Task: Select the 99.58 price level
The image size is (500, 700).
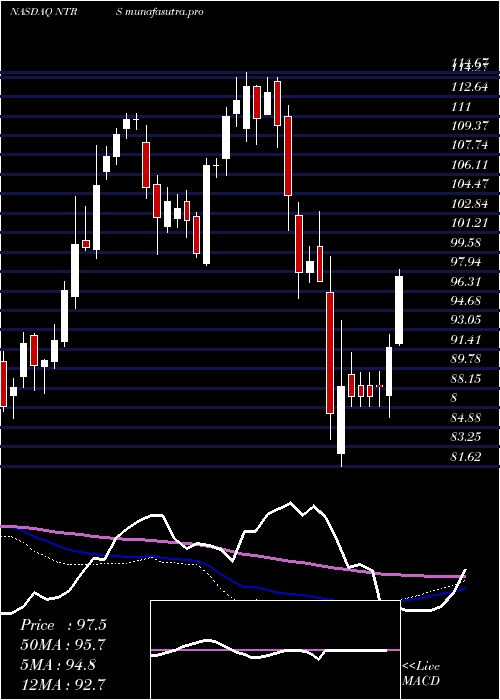Action: coord(467,242)
